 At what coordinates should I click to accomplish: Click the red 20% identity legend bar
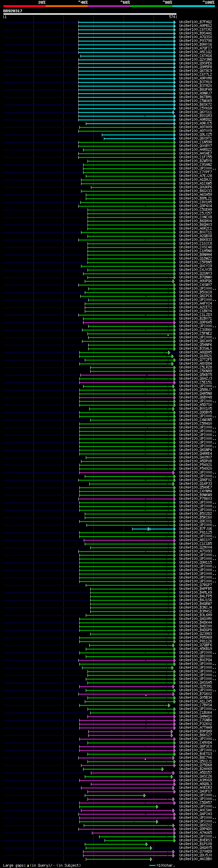[25, 6]
